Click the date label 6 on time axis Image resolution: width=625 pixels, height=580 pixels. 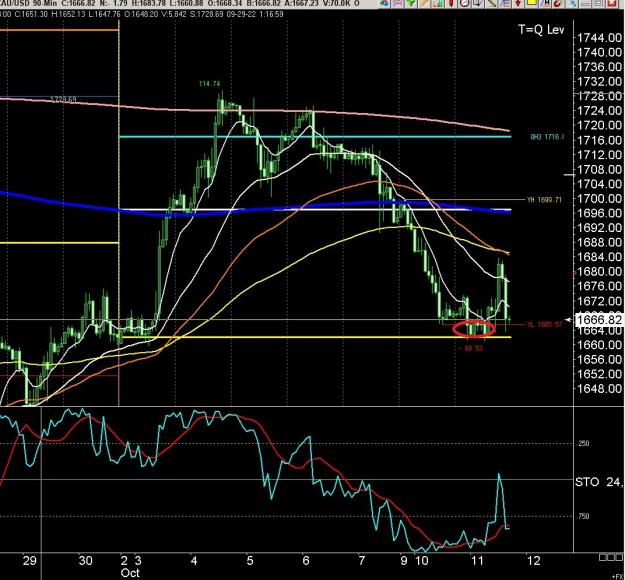point(305,561)
